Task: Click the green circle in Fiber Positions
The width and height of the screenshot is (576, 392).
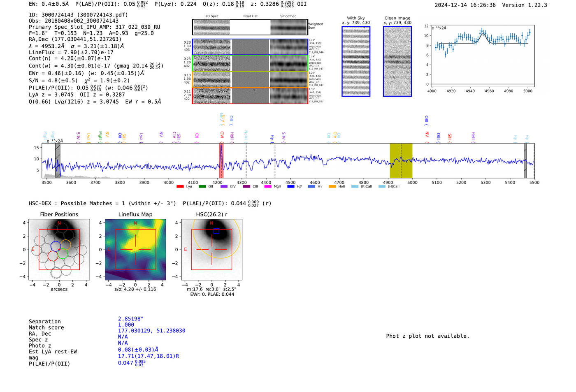Action: point(63,253)
